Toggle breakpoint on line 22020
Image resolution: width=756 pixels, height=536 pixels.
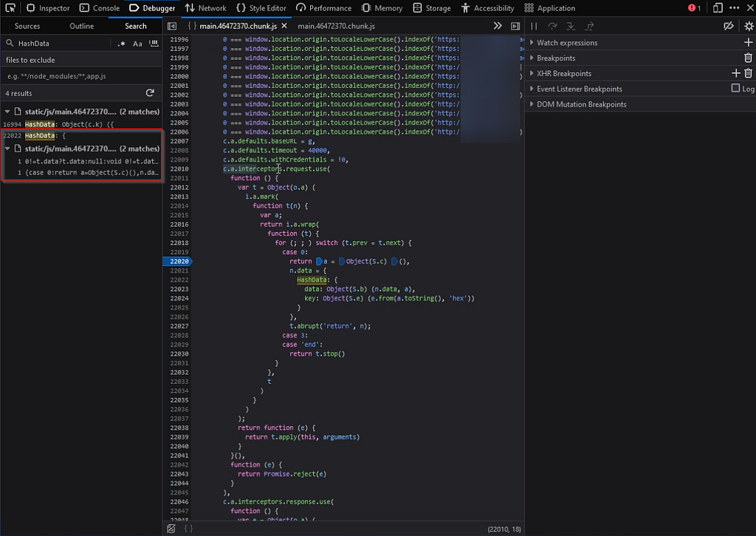[178, 261]
